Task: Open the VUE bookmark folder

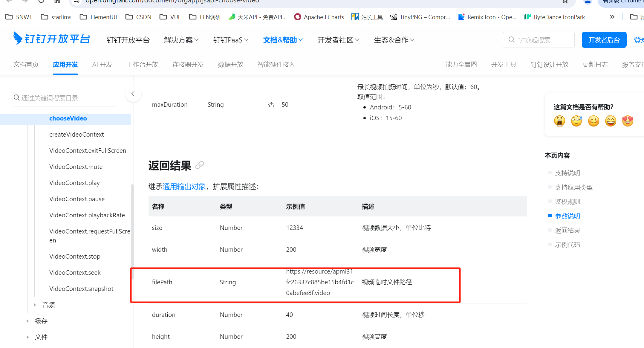Action: click(170, 17)
